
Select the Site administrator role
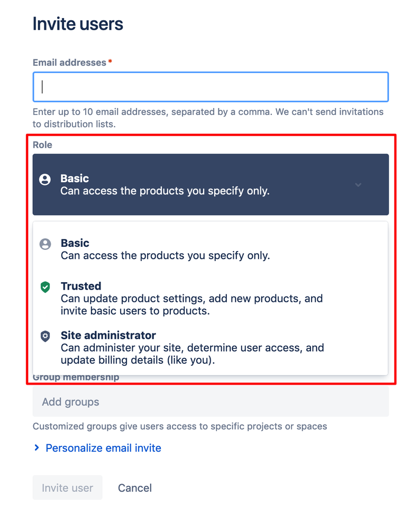pyautogui.click(x=159, y=347)
